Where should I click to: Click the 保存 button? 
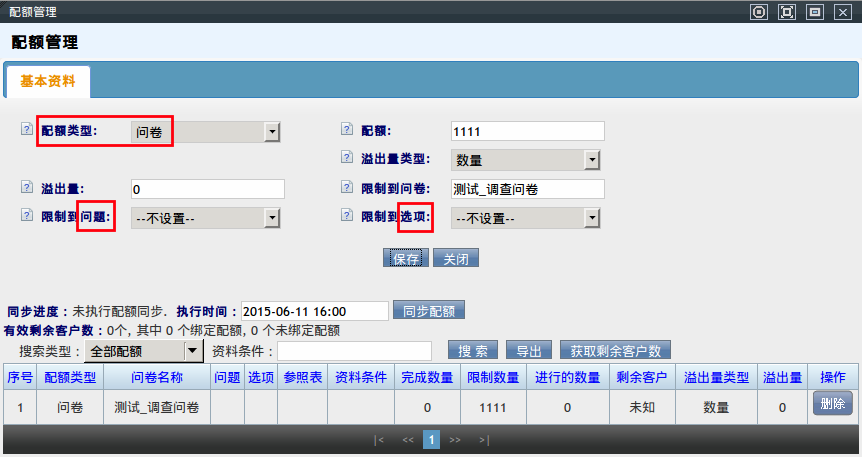(405, 258)
